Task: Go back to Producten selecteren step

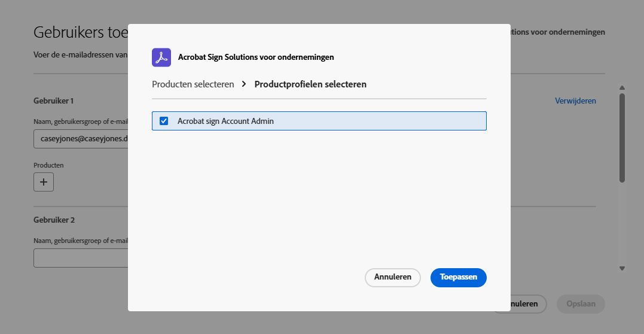Action: [193, 84]
